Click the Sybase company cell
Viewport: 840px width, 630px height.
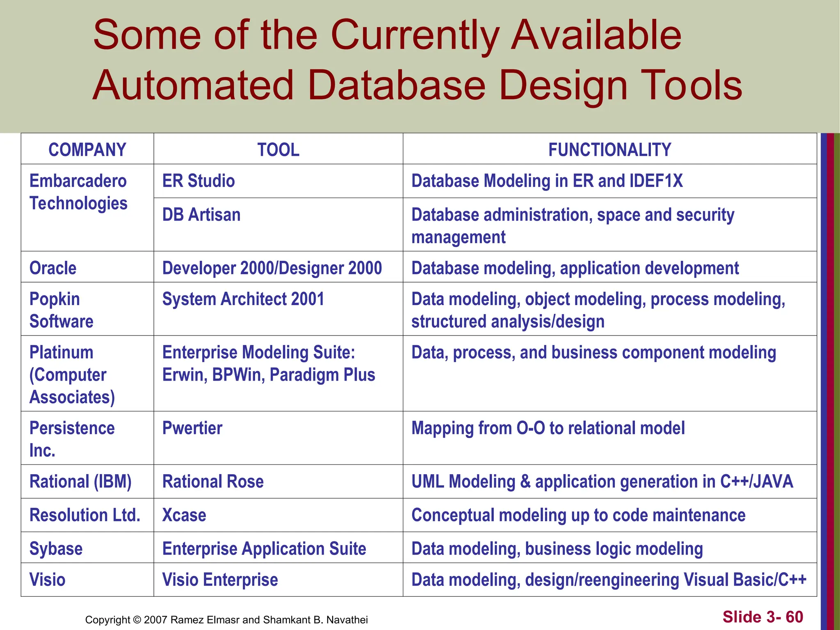point(87,548)
